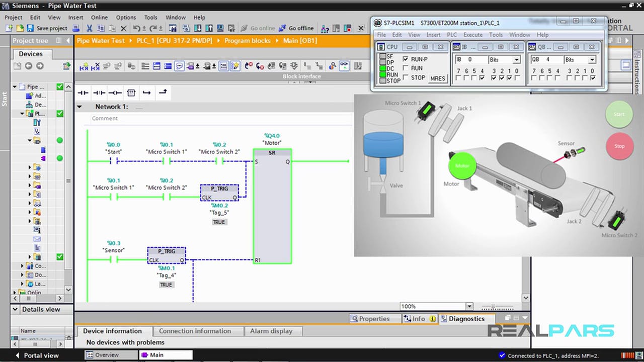
Task: Open the Online menu in TIA Portal
Action: (x=99, y=17)
